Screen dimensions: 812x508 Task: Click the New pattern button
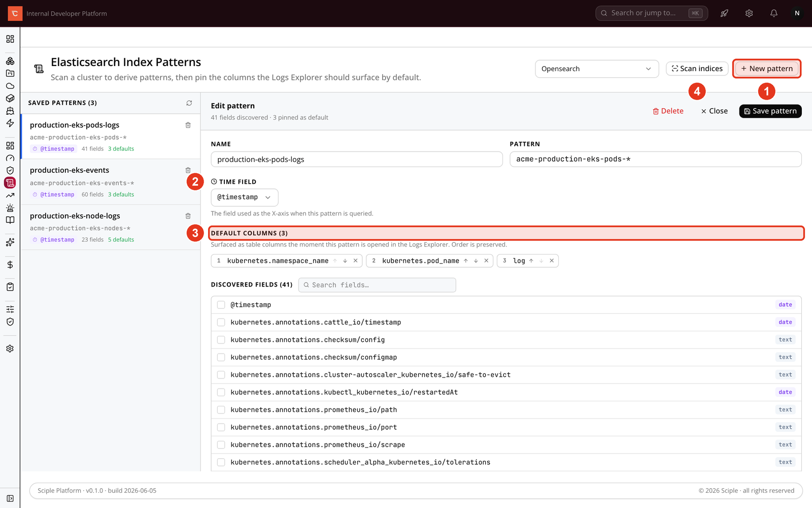click(767, 69)
